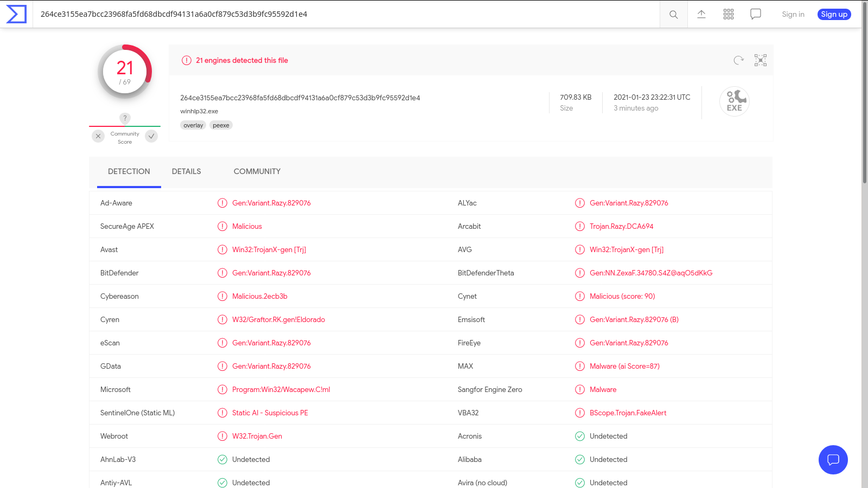Open the graph relations icon
The height and width of the screenshot is (488, 868).
[761, 60]
